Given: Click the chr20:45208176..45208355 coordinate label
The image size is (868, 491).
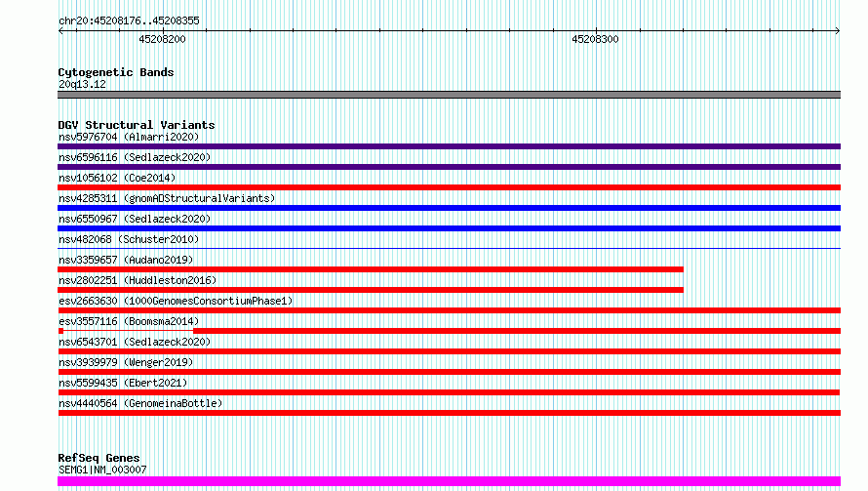Looking at the screenshot, I should click(129, 21).
